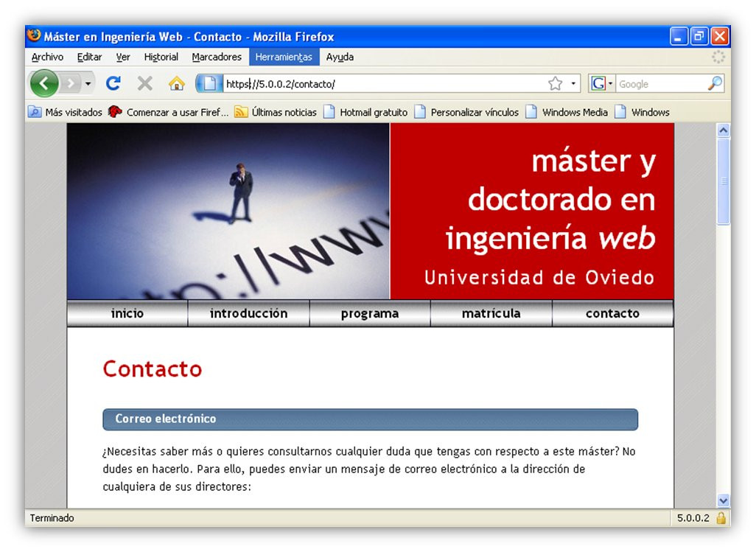Click the scrollbar up arrow
The image size is (756, 552).
coord(723,130)
